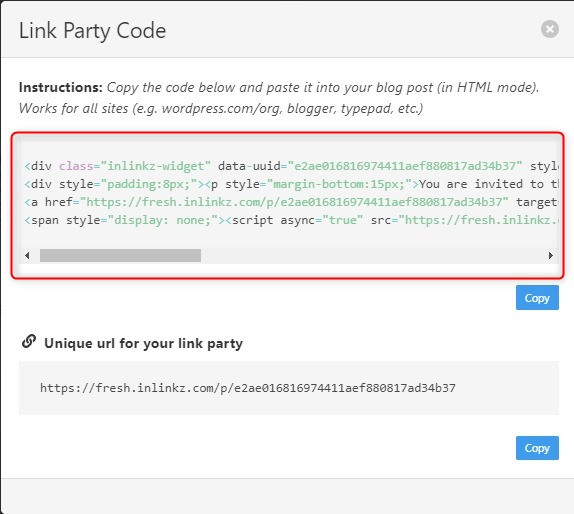The image size is (574, 514).
Task: Click the span display none code line
Action: [x=291, y=220]
